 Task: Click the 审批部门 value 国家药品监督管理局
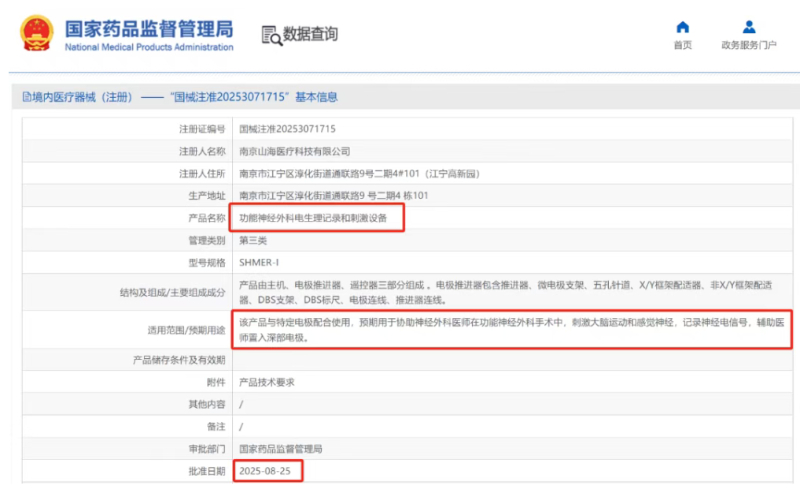[x=280, y=448]
